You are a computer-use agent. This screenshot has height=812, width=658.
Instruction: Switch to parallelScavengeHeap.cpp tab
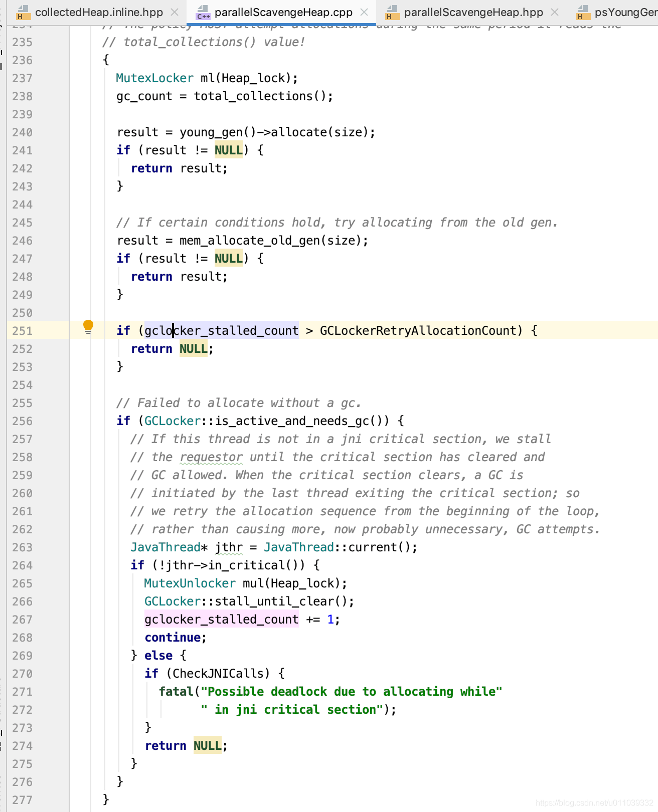283,12
